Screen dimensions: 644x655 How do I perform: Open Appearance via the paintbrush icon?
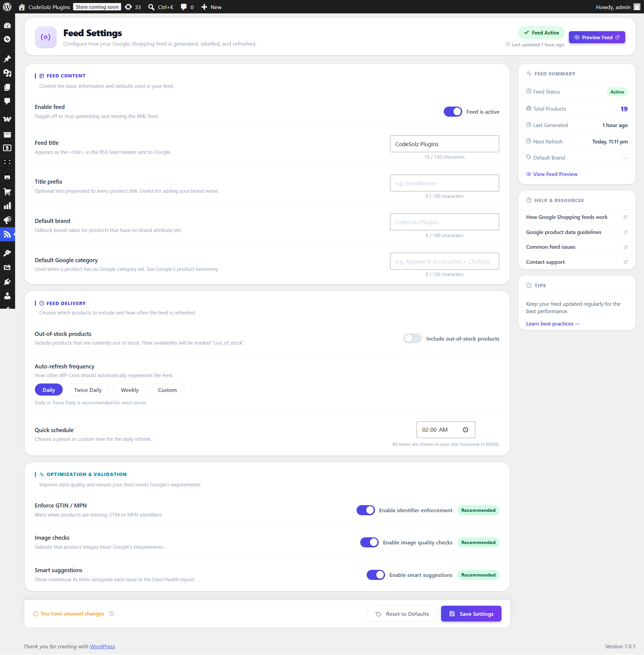point(7,253)
